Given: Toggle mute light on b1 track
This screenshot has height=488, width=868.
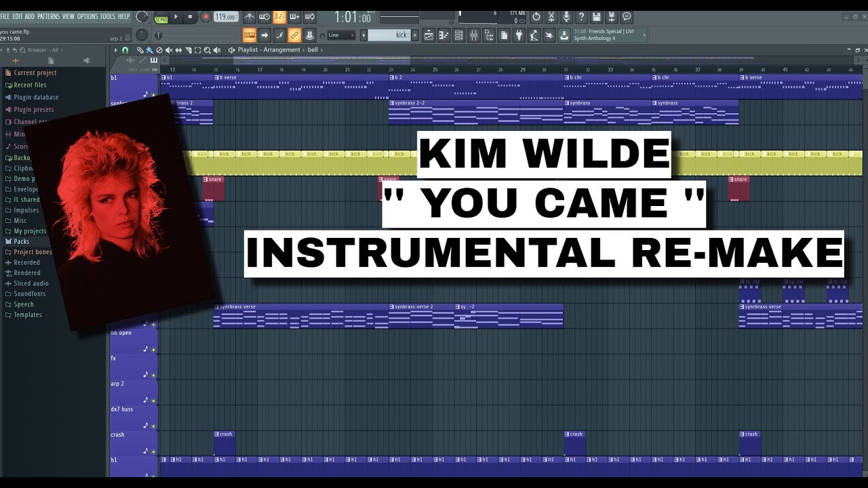Looking at the screenshot, I should coord(153,96).
